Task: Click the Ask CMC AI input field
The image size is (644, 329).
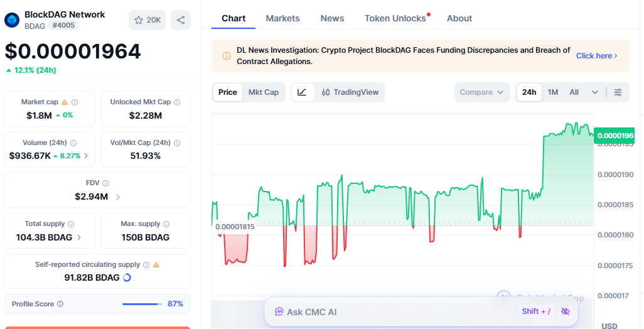Action: coord(421,312)
